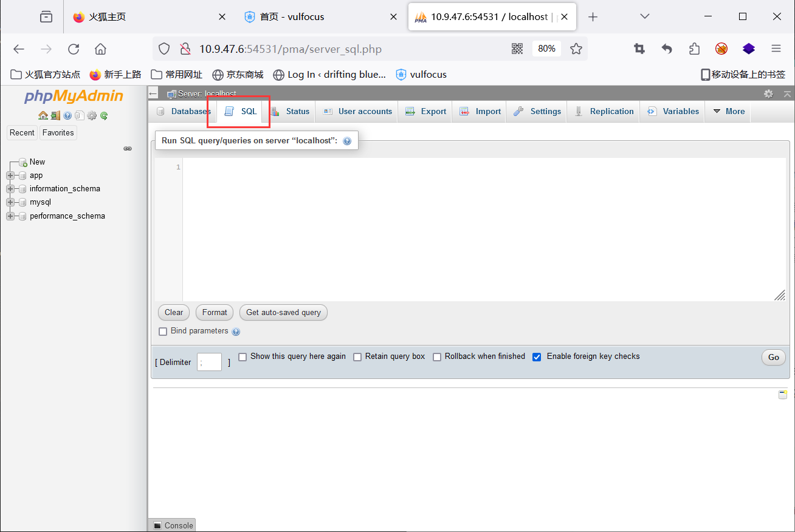Check Show this query here again
The width and height of the screenshot is (795, 532).
(243, 357)
